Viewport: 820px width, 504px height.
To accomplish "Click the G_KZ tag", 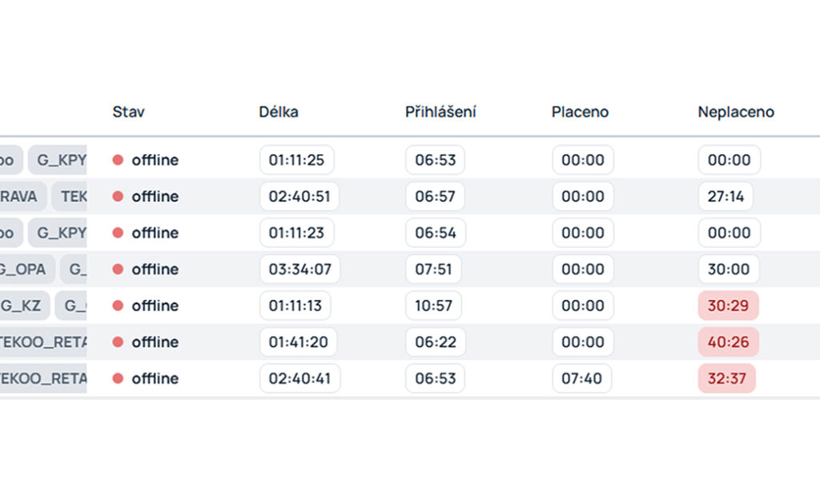I will 24,306.
